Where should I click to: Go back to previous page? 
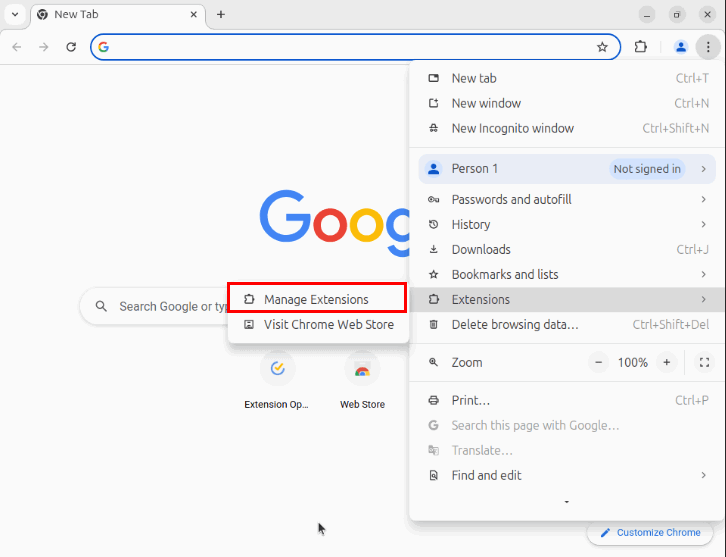coord(17,47)
